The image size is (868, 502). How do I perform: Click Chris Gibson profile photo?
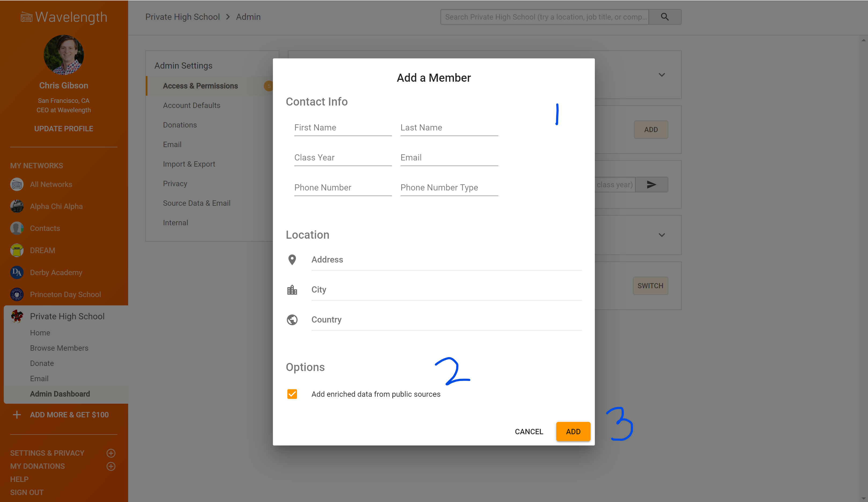[x=64, y=55]
